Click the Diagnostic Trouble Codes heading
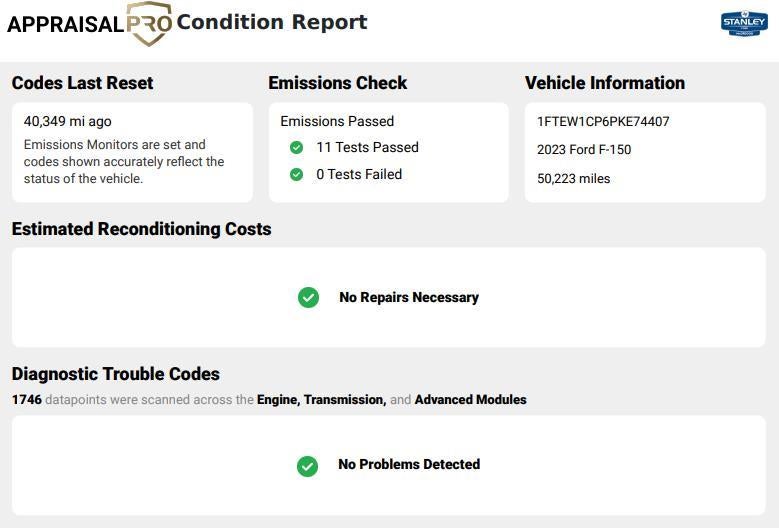 pyautogui.click(x=115, y=374)
